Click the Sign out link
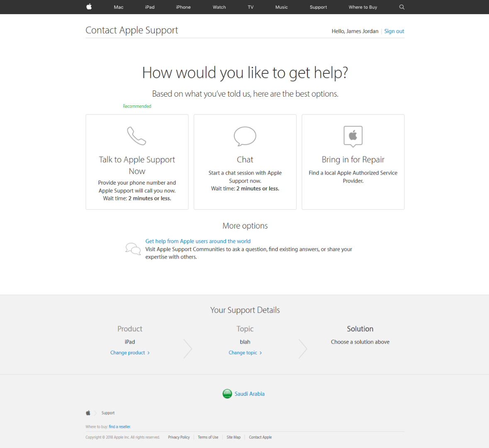 (394, 31)
